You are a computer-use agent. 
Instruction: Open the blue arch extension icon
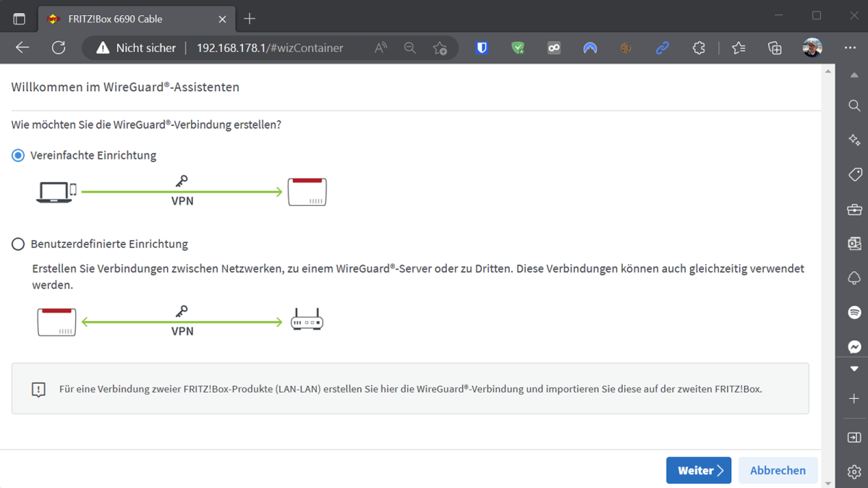point(590,48)
